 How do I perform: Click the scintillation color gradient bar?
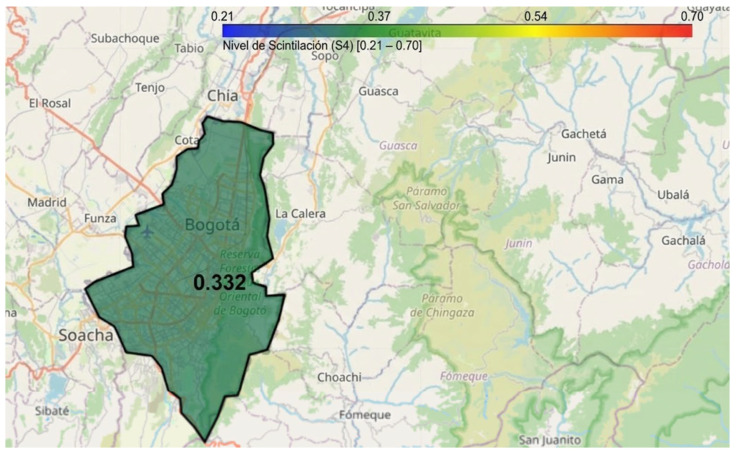pyautogui.click(x=457, y=31)
